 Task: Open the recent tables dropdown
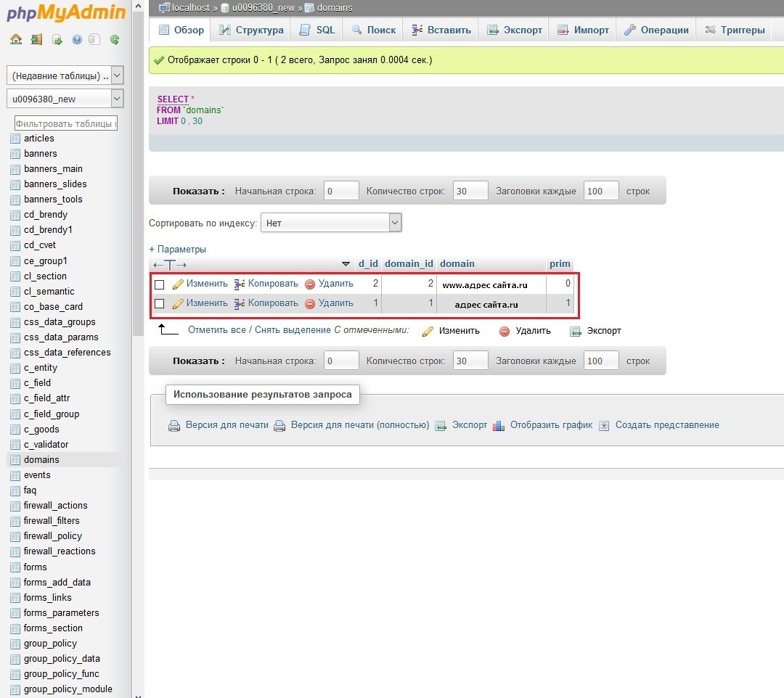65,75
